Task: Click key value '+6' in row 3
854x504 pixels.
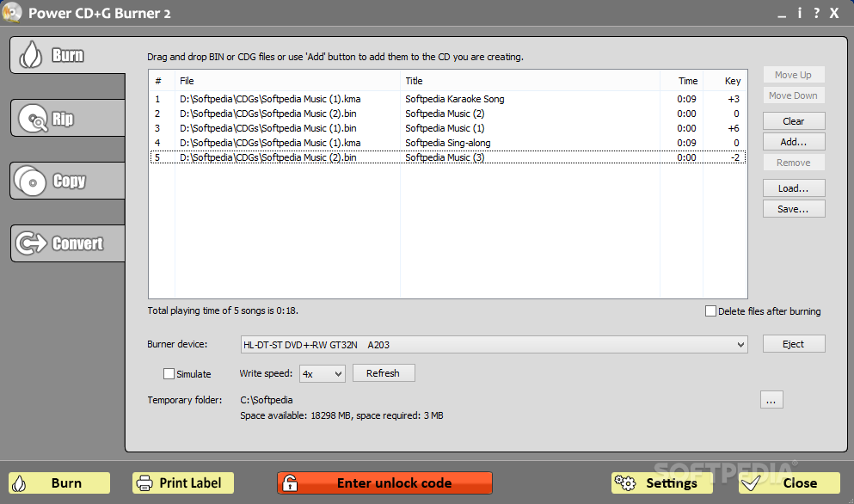Action: 734,129
